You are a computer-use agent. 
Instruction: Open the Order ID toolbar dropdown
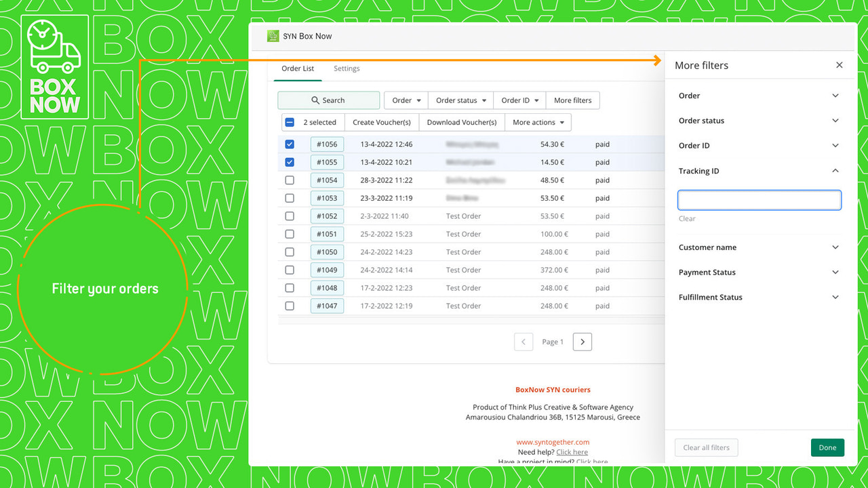(519, 100)
